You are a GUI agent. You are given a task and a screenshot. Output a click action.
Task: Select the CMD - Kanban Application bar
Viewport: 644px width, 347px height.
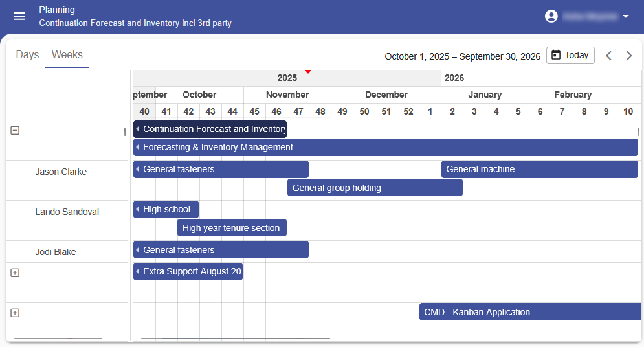530,312
